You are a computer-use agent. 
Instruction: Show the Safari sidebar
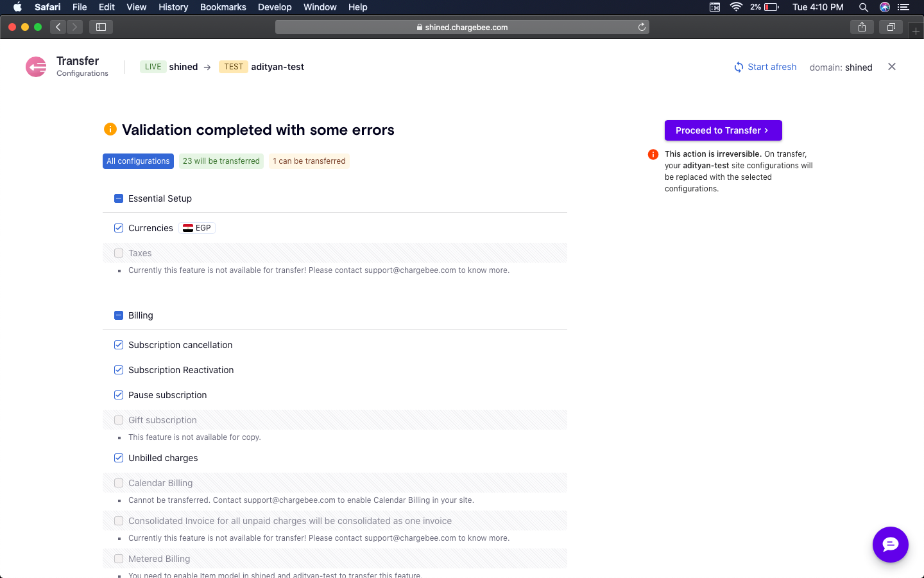pos(101,27)
